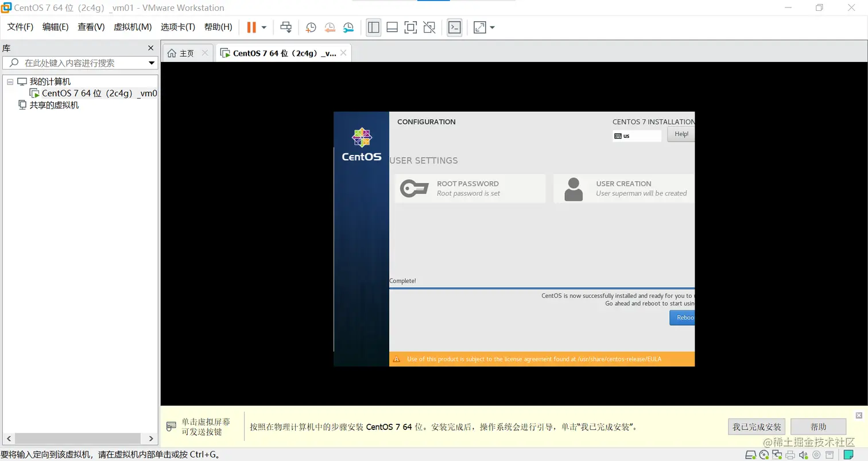The image size is (868, 461).
Task: Click the Send Ctrl+Alt+Del toolbar icon
Action: pos(286,27)
